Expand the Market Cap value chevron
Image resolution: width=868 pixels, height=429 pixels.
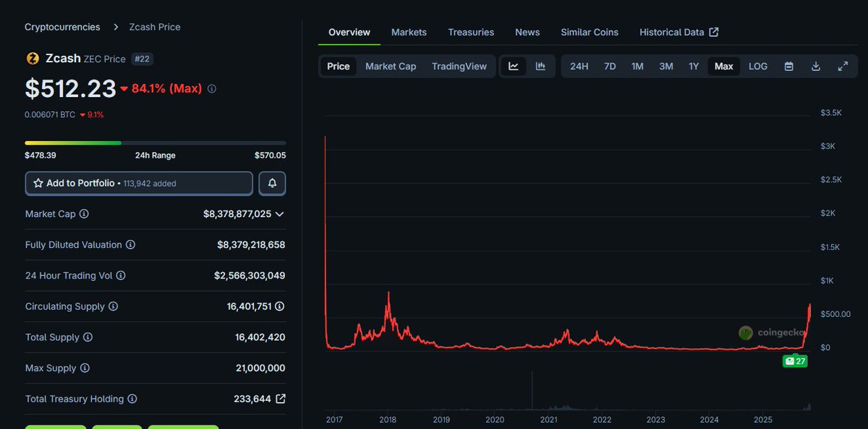(x=280, y=214)
